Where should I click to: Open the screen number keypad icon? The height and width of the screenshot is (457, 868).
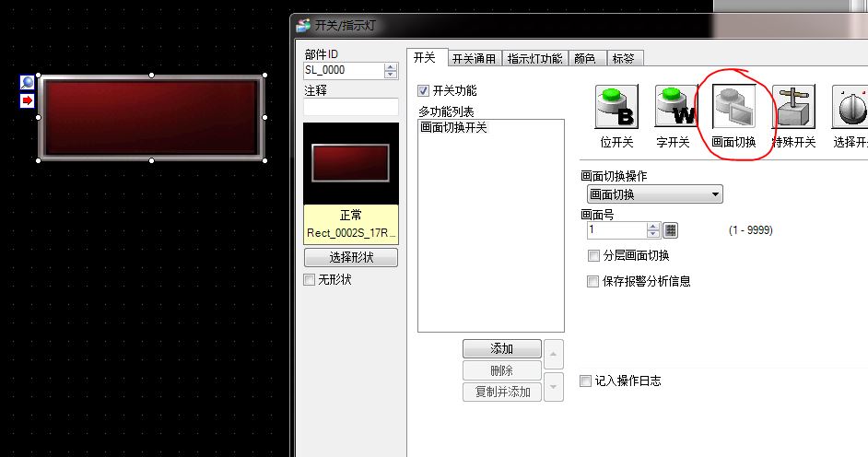(x=671, y=230)
